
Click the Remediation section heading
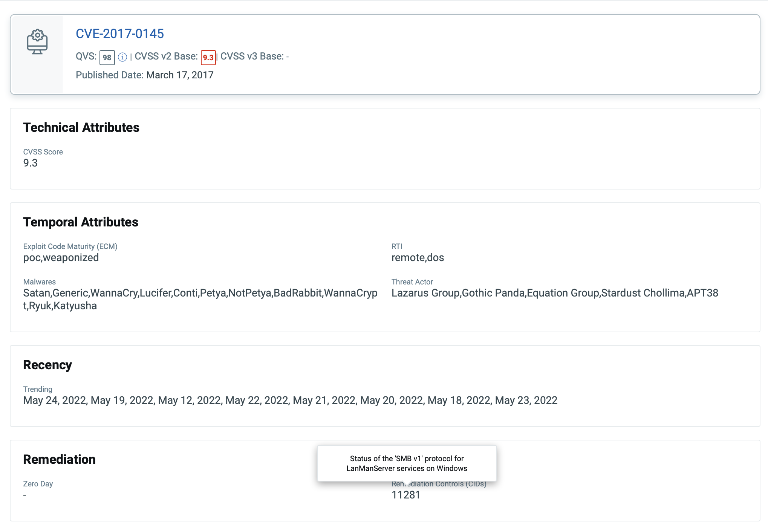(59, 459)
